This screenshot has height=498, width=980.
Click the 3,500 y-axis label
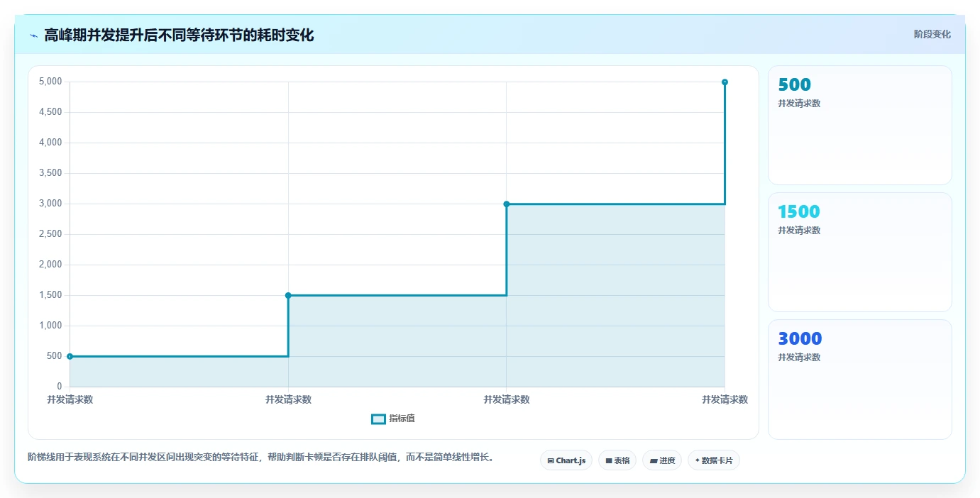(50, 173)
